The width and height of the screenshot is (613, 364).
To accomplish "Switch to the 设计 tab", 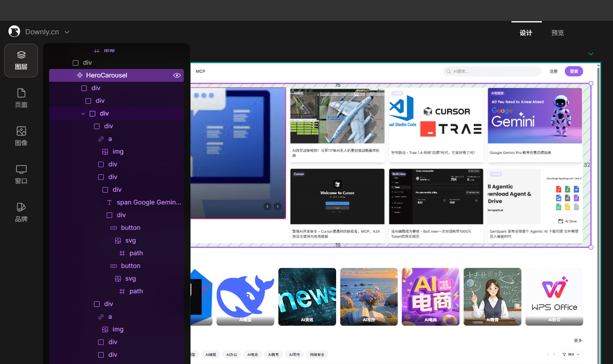I will point(526,33).
